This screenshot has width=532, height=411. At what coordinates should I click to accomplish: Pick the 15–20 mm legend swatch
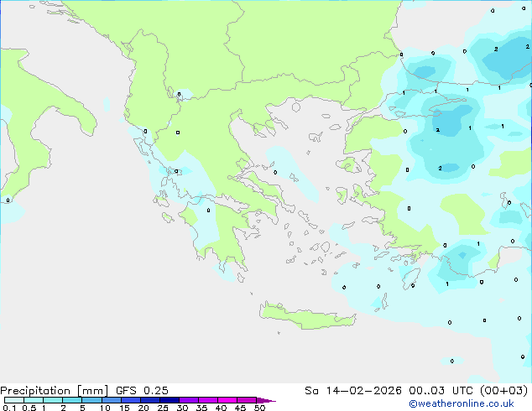[130, 400]
